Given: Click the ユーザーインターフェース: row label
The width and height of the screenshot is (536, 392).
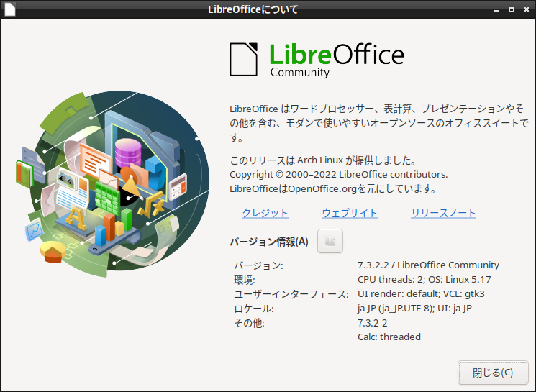Looking at the screenshot, I should pyautogui.click(x=291, y=294).
